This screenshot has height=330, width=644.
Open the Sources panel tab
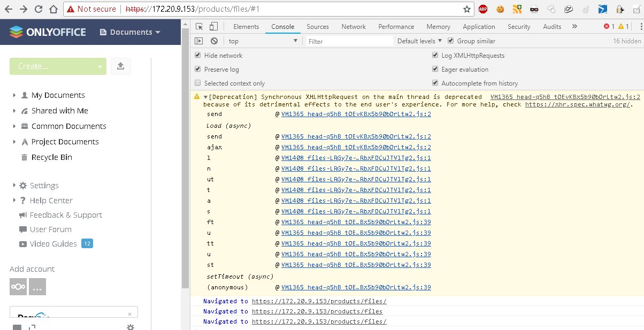[317, 26]
